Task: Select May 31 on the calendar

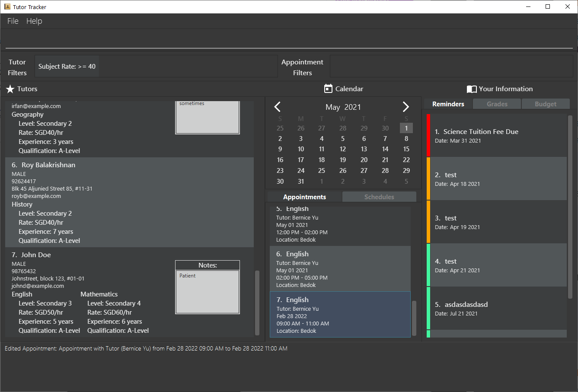Action: (301, 181)
